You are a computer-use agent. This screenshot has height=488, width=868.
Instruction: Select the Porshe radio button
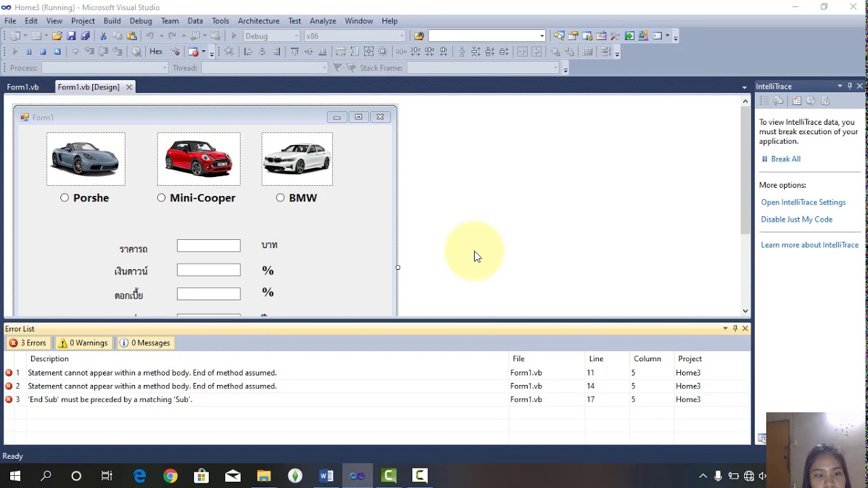click(64, 198)
